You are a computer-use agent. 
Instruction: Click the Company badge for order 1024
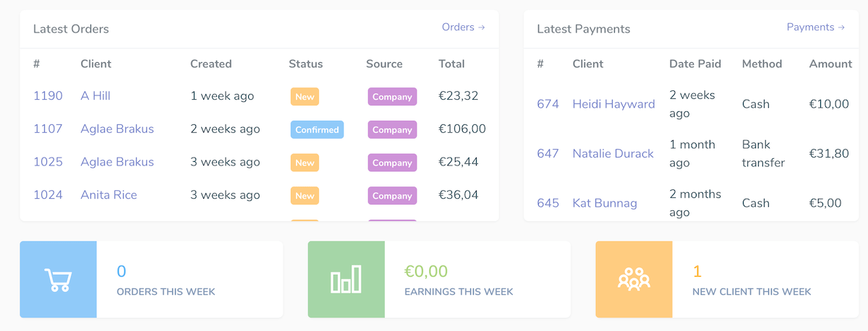click(x=392, y=196)
